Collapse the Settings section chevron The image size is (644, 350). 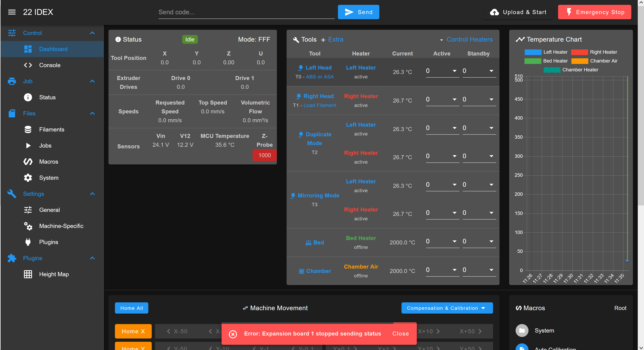(92, 194)
